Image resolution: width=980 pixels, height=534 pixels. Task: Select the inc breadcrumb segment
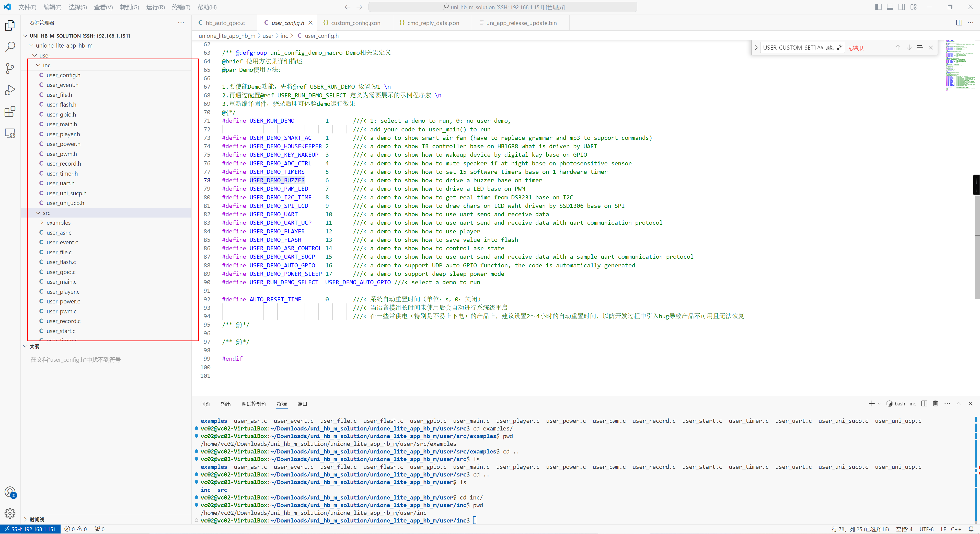pos(284,36)
